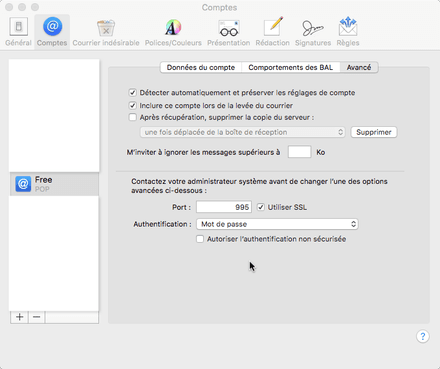Select the Free POP account
Screen dimensions: 440x369
point(54,184)
